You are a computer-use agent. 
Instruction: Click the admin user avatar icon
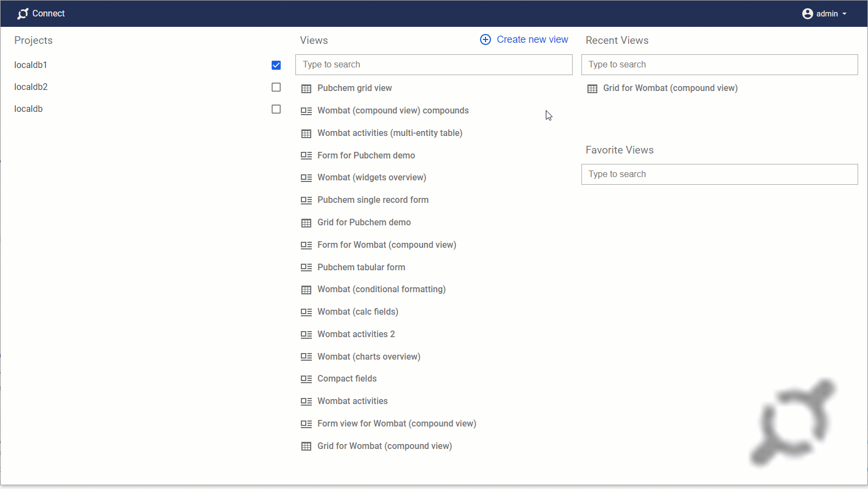[807, 14]
